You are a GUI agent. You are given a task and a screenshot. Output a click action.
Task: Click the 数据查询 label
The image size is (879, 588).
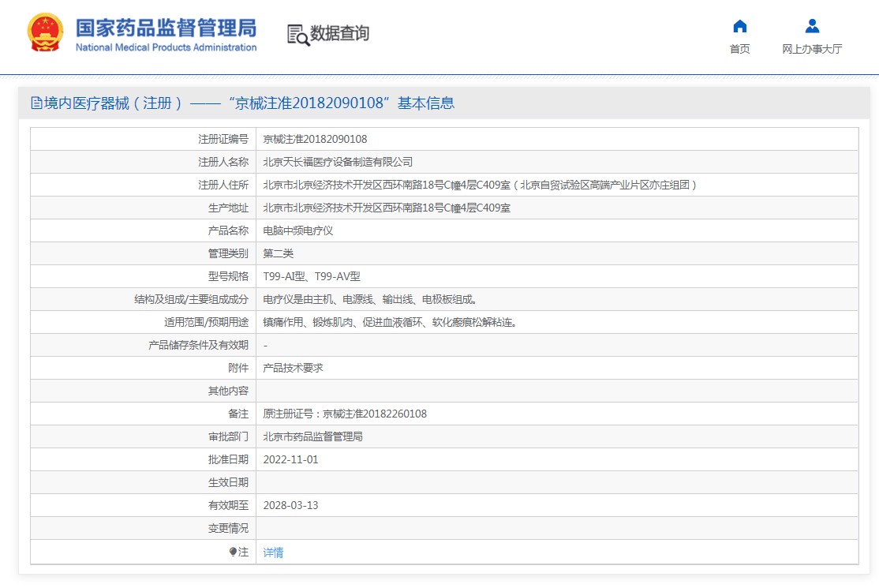340,33
